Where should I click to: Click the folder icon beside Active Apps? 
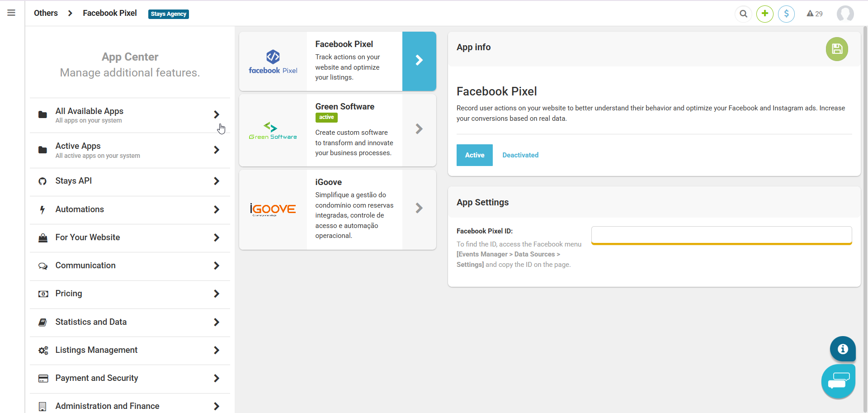[x=42, y=150]
